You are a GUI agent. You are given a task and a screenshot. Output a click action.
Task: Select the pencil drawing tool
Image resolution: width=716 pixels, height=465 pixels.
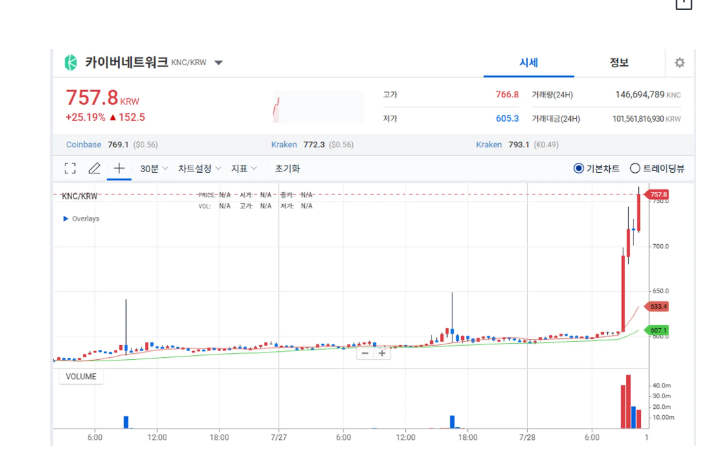tap(95, 169)
